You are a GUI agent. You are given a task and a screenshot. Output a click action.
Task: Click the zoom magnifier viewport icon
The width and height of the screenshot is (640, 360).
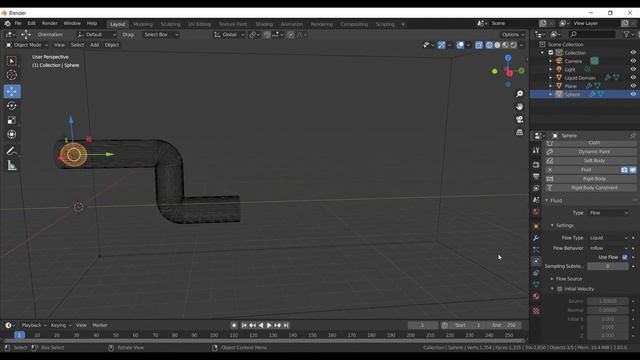519,94
